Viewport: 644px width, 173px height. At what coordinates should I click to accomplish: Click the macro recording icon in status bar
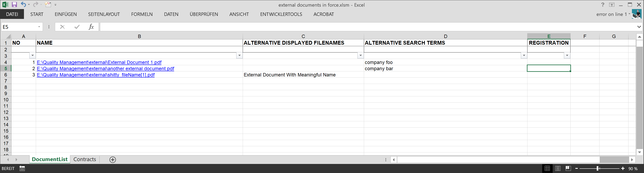tap(22, 169)
